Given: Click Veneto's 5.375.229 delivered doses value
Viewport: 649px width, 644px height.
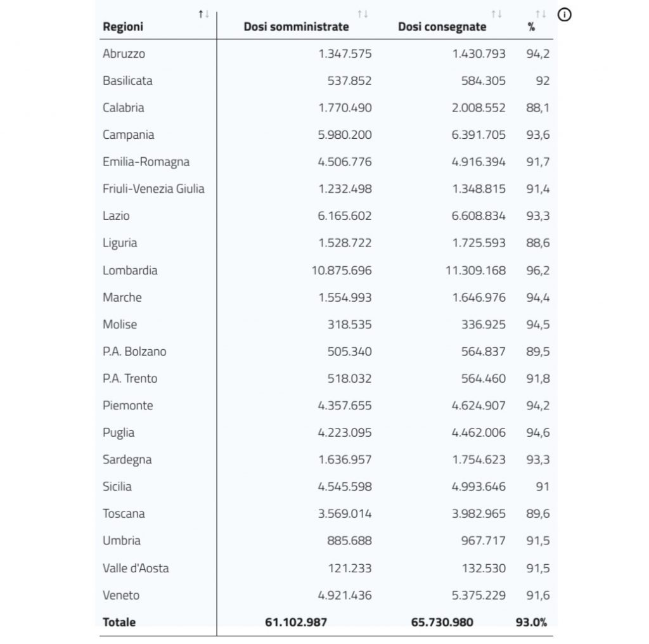Looking at the screenshot, I should pyautogui.click(x=479, y=595).
